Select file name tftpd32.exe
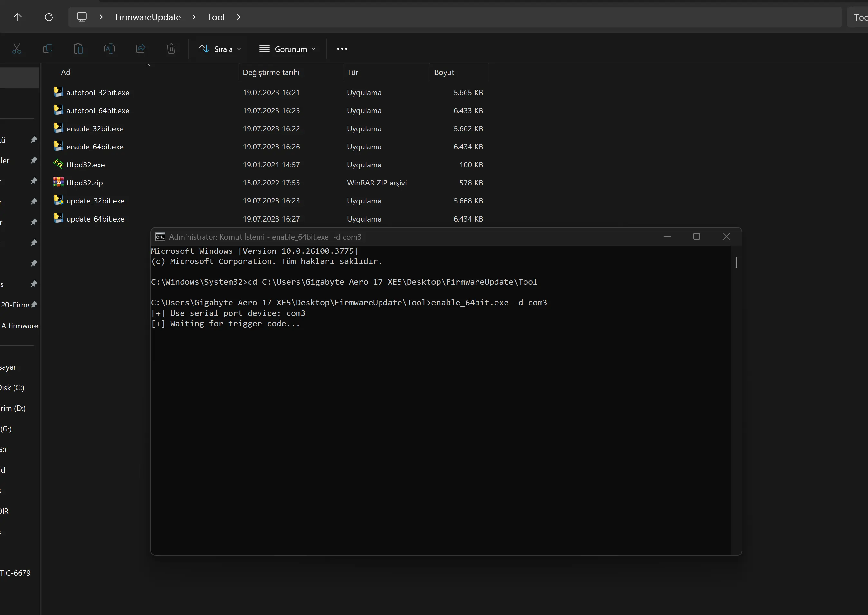 point(86,165)
